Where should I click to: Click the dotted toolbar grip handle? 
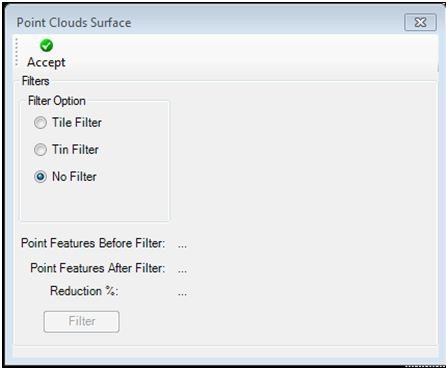(x=17, y=52)
